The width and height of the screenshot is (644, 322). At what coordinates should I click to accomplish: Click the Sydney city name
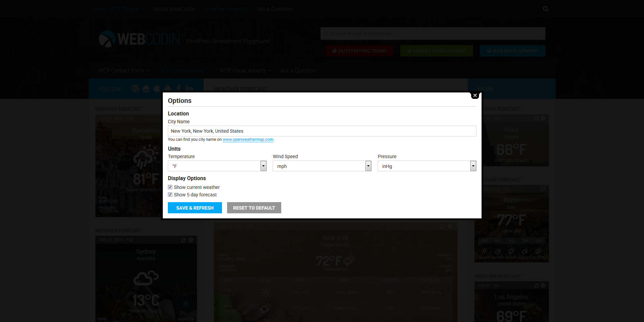[146, 252]
